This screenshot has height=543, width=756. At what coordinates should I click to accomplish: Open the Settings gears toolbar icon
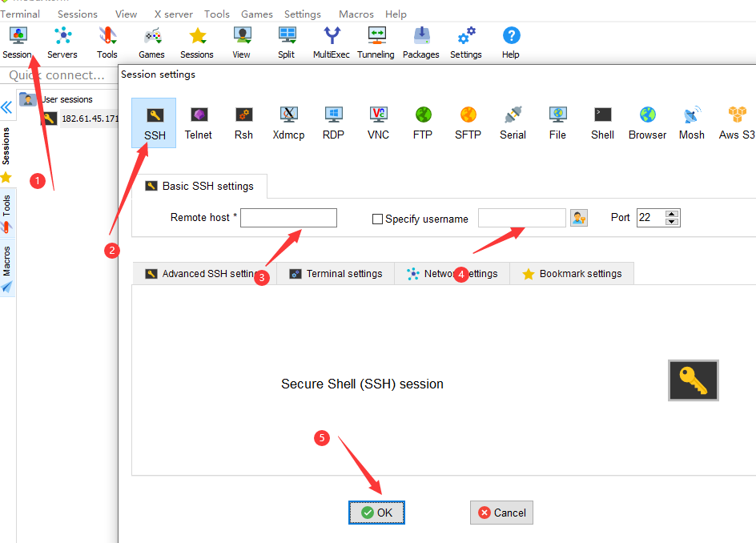click(x=466, y=43)
